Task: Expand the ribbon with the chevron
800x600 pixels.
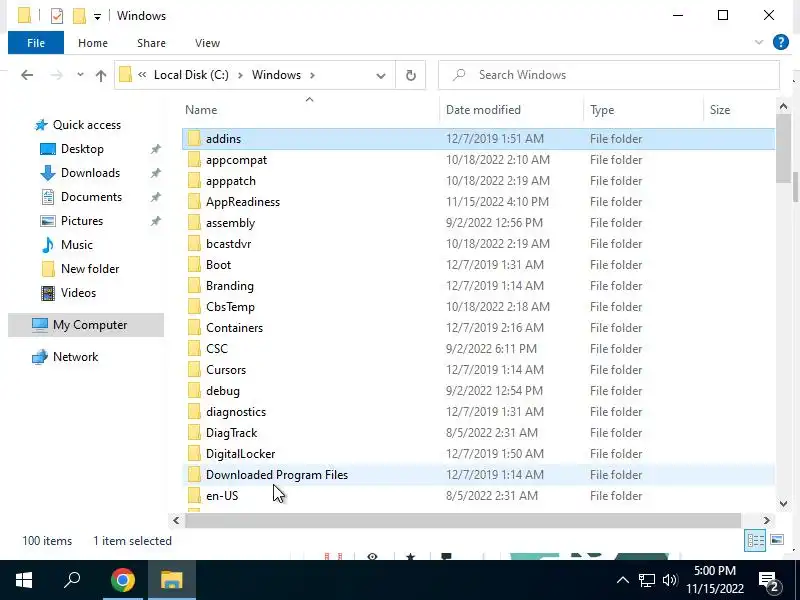Action: coord(759,42)
